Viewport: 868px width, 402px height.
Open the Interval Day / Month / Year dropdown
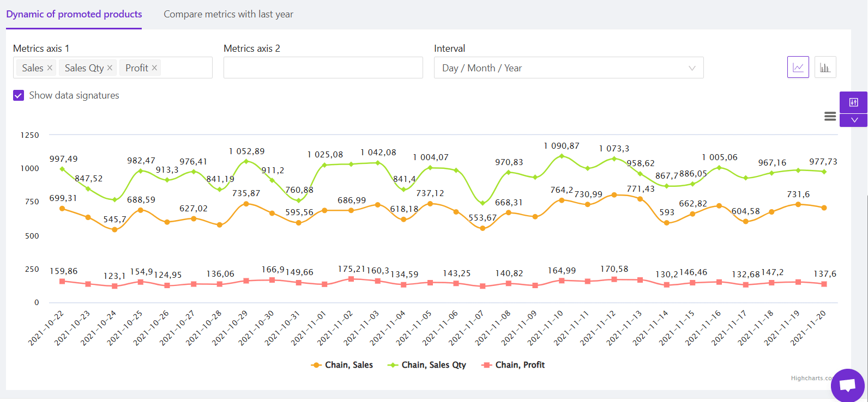tap(568, 68)
